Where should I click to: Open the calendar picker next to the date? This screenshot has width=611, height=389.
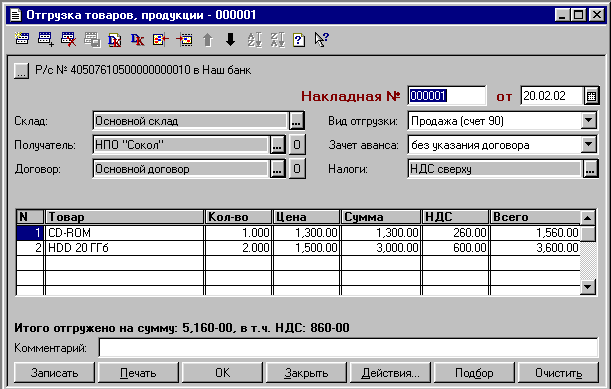click(x=591, y=96)
